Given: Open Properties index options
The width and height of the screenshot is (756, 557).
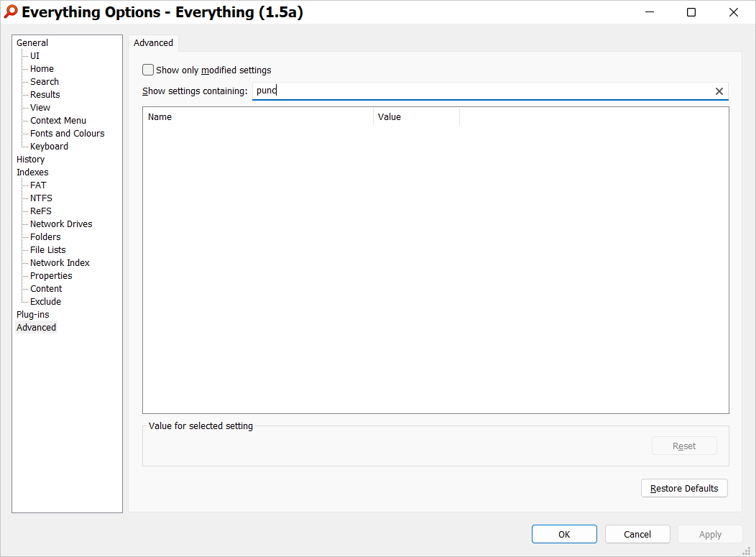Looking at the screenshot, I should pos(51,276).
